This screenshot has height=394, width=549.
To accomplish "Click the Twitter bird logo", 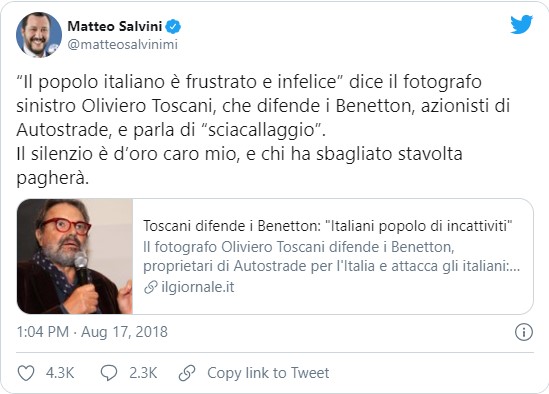I will tap(521, 24).
